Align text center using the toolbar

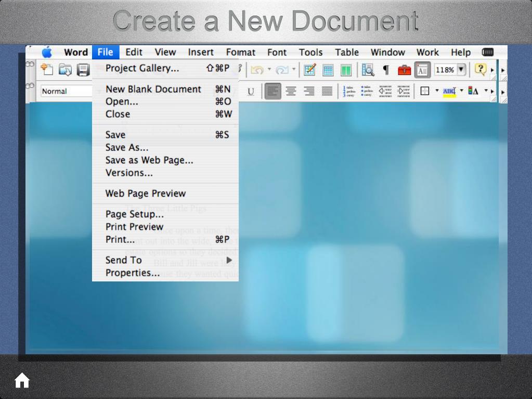pos(291,91)
